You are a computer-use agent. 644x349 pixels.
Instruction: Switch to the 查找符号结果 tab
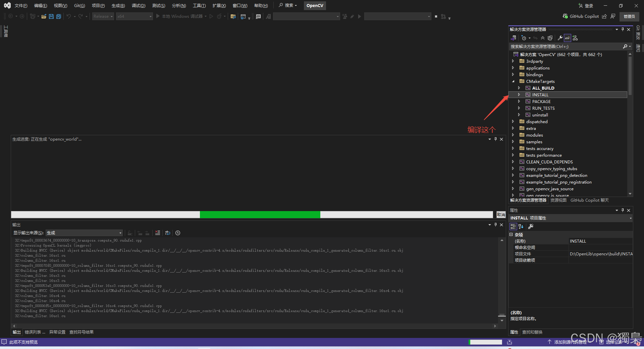click(x=82, y=332)
